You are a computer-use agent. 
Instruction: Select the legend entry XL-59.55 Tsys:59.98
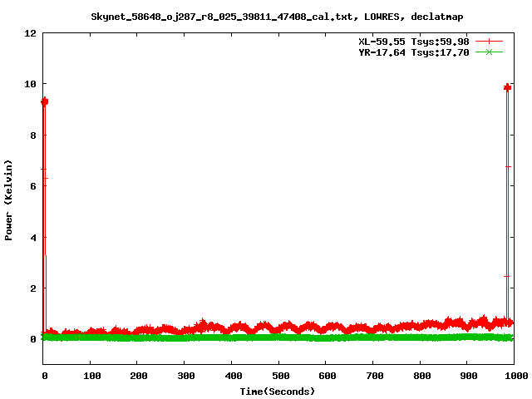click(414, 42)
